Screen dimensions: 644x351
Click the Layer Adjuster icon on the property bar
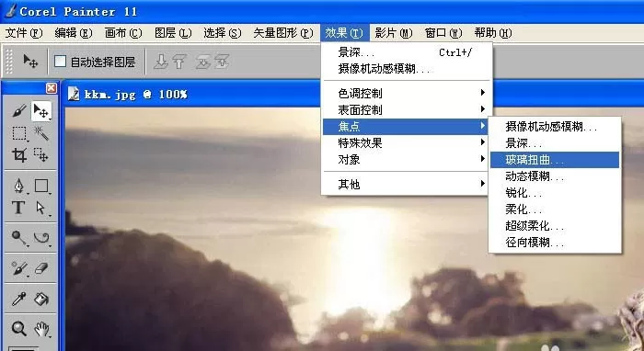30,62
